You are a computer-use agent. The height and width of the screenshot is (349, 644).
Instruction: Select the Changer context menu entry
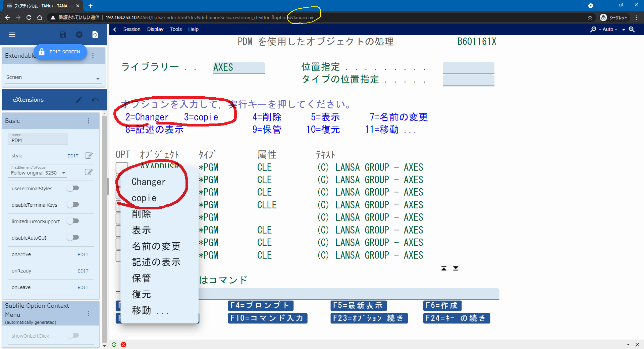click(x=149, y=182)
